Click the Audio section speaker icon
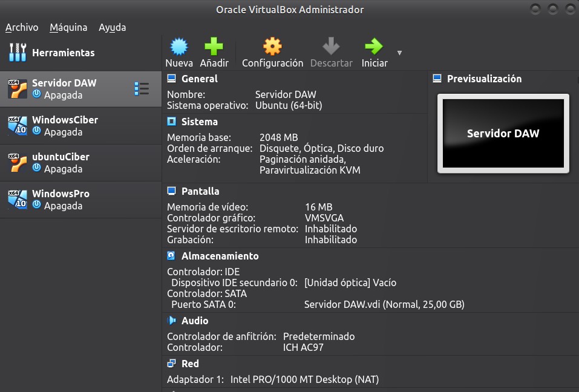The image size is (579, 392). [x=171, y=321]
